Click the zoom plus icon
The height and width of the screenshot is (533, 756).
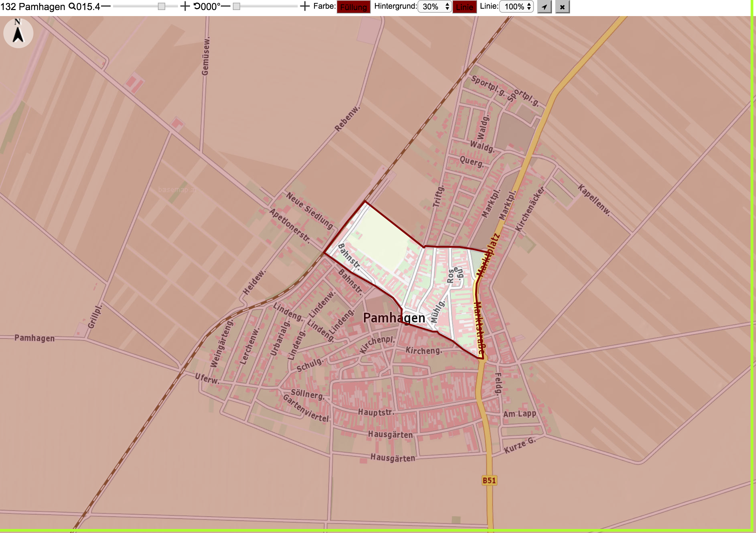[x=185, y=6]
